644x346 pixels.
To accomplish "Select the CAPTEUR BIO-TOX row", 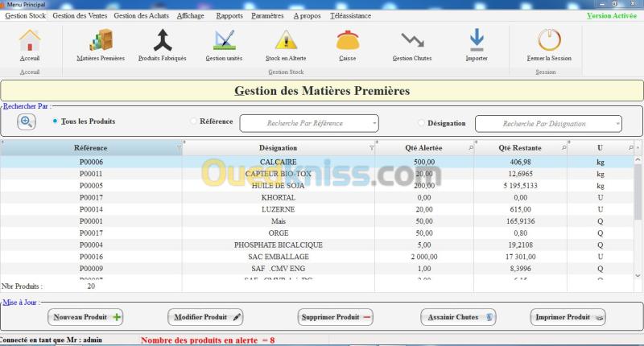I will click(317, 174).
